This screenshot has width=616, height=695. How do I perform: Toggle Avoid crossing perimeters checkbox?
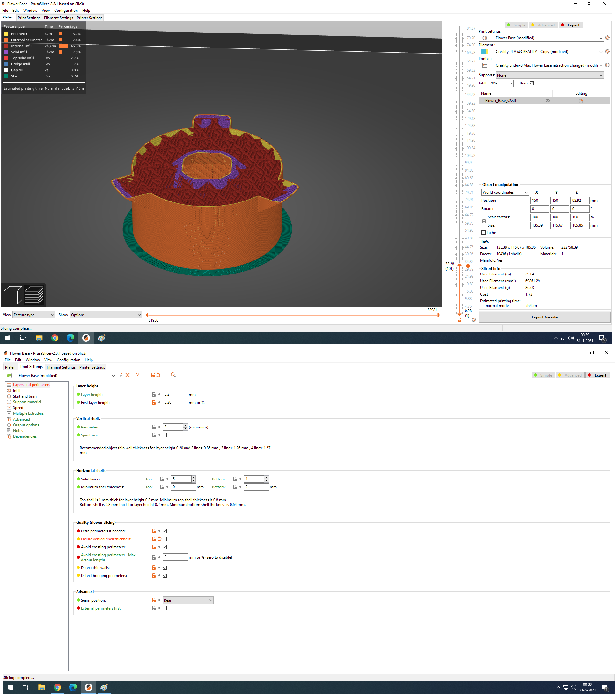point(165,547)
